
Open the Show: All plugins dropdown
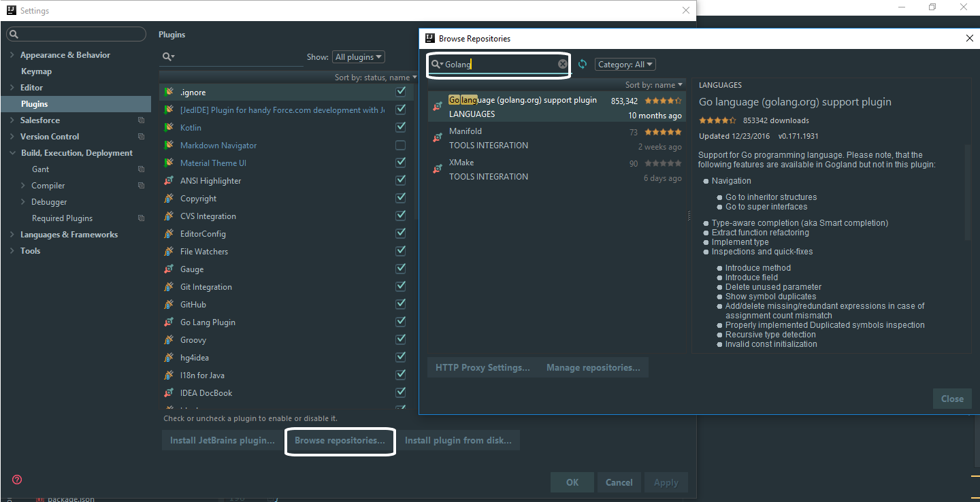(358, 56)
